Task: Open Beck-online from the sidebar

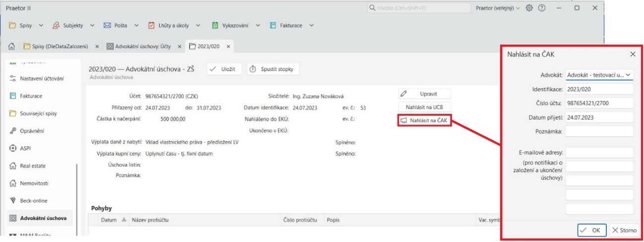Action: (x=33, y=201)
